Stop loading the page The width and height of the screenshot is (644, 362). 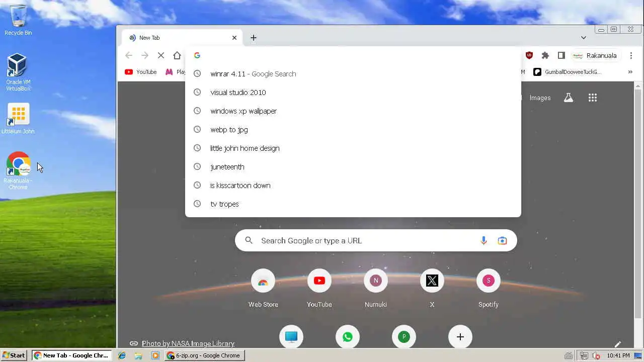pyautogui.click(x=161, y=55)
